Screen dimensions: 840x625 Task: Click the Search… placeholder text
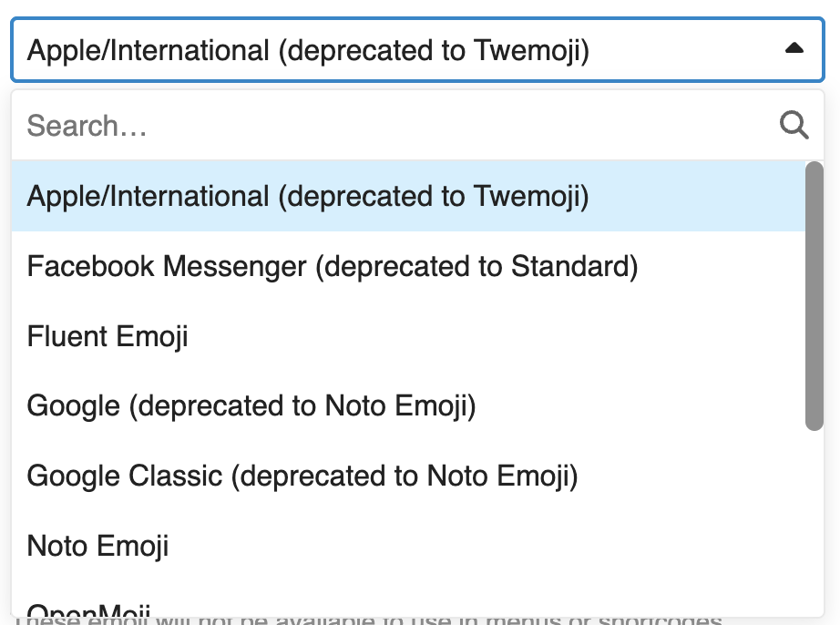click(x=87, y=126)
